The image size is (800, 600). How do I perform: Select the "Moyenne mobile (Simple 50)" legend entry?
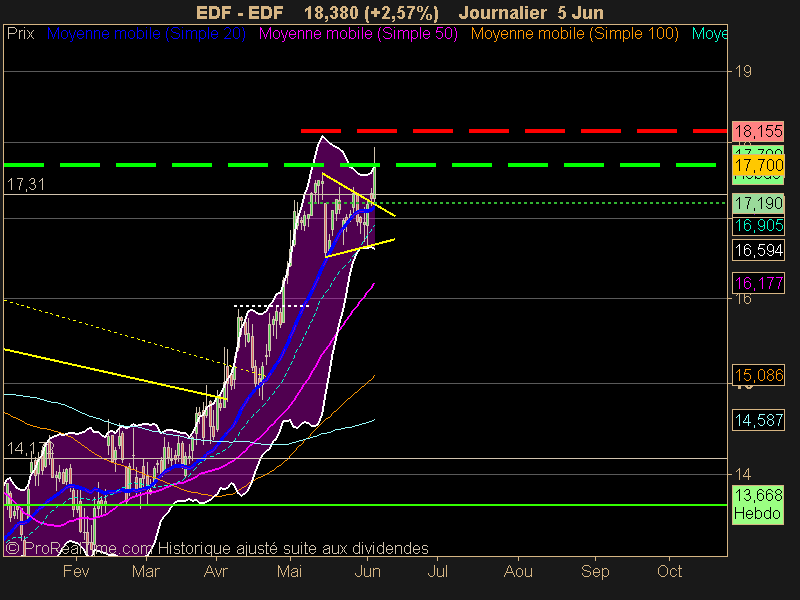point(358,34)
